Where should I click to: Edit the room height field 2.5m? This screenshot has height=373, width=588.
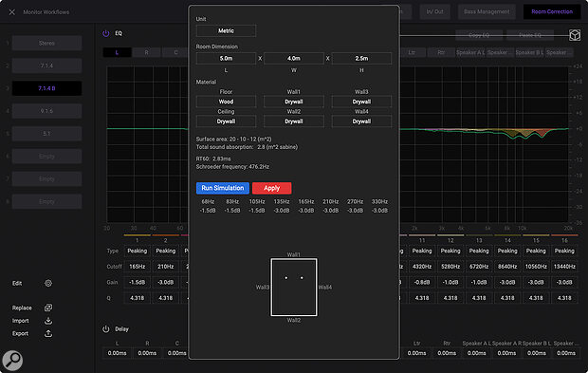pos(361,59)
